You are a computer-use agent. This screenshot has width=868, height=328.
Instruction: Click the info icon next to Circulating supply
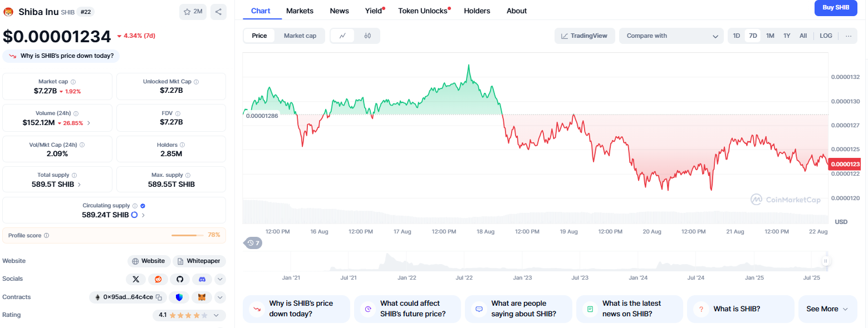coord(135,206)
